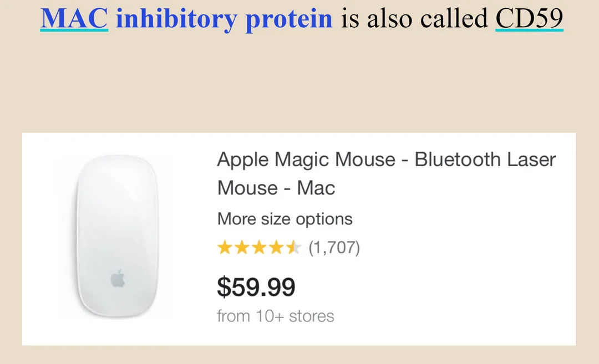Click the word 'Laser' in product title
This screenshot has height=364, width=599.
pos(531,159)
